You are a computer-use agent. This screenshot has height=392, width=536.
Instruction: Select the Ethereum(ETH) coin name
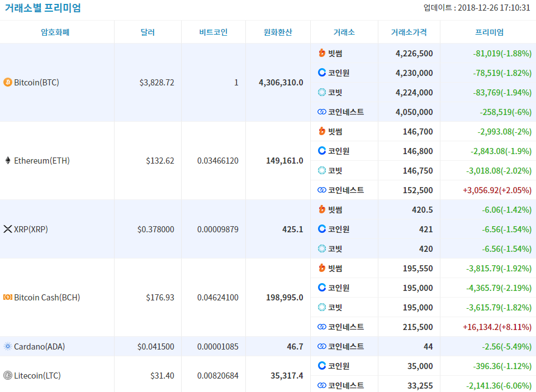tap(42, 160)
